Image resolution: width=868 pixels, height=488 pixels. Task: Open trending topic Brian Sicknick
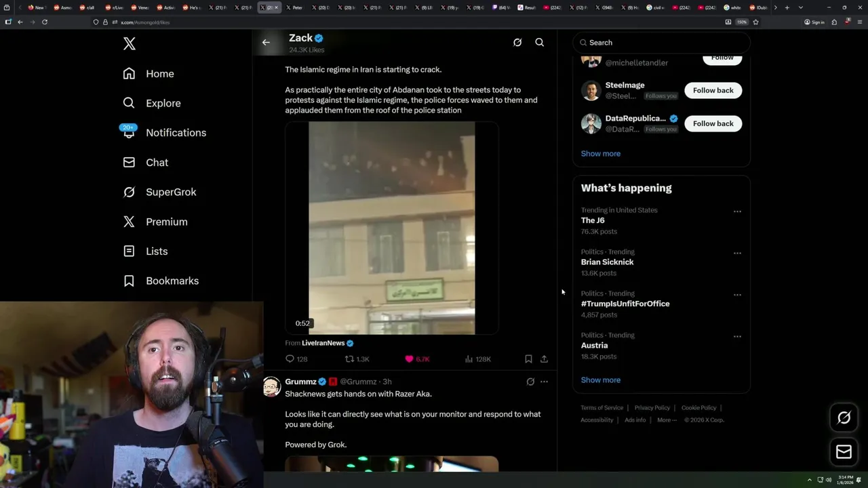click(x=608, y=262)
